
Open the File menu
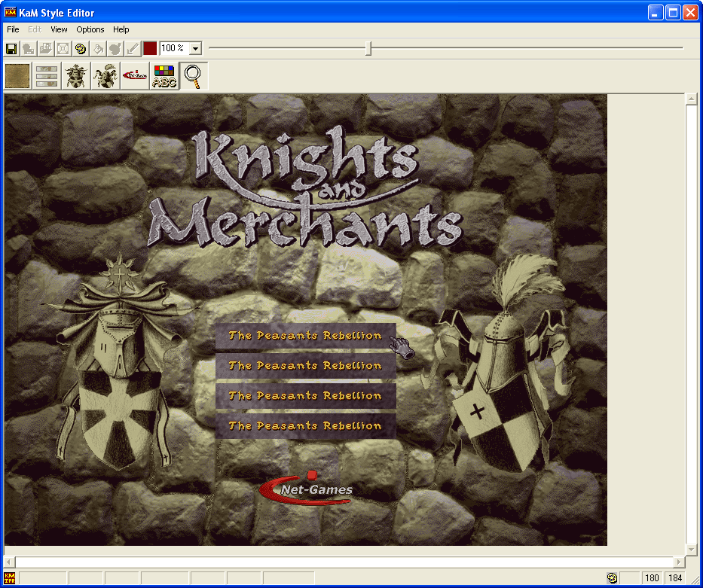[13, 29]
